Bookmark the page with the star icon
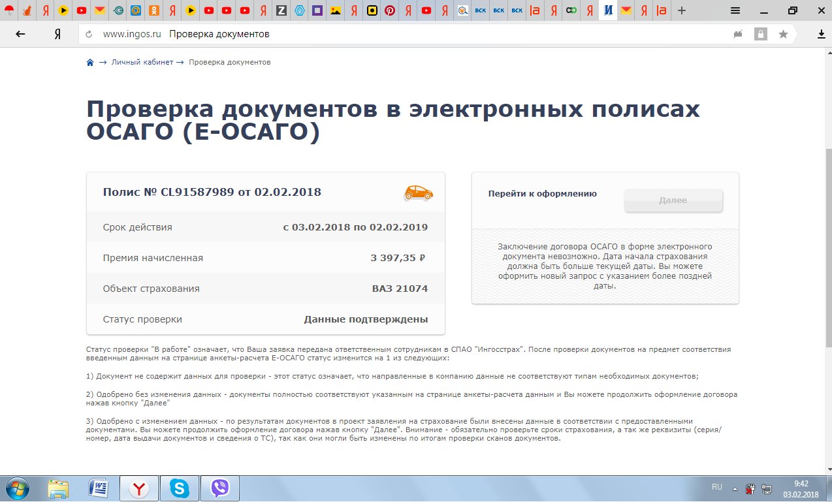Screen dimensions: 832x504 point(783,34)
